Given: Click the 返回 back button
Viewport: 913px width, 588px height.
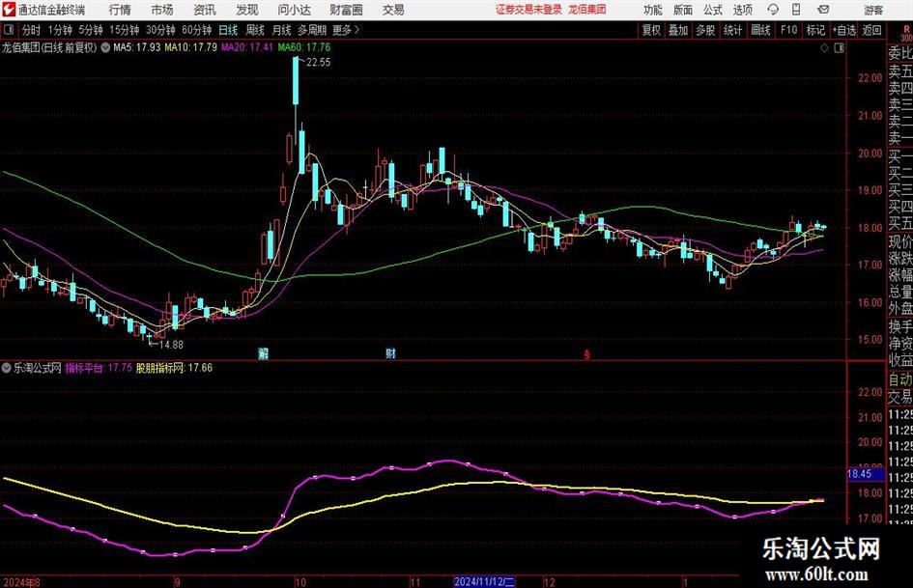Looking at the screenshot, I should [x=871, y=30].
